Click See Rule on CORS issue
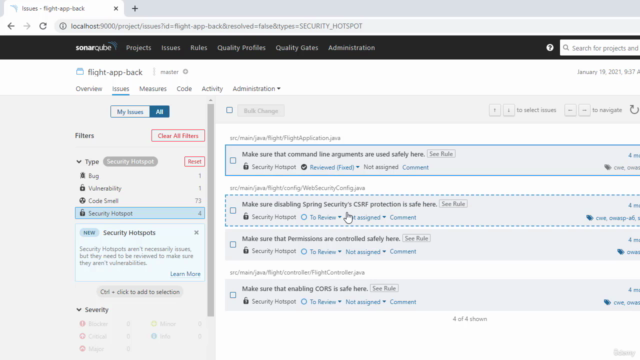 (384, 288)
